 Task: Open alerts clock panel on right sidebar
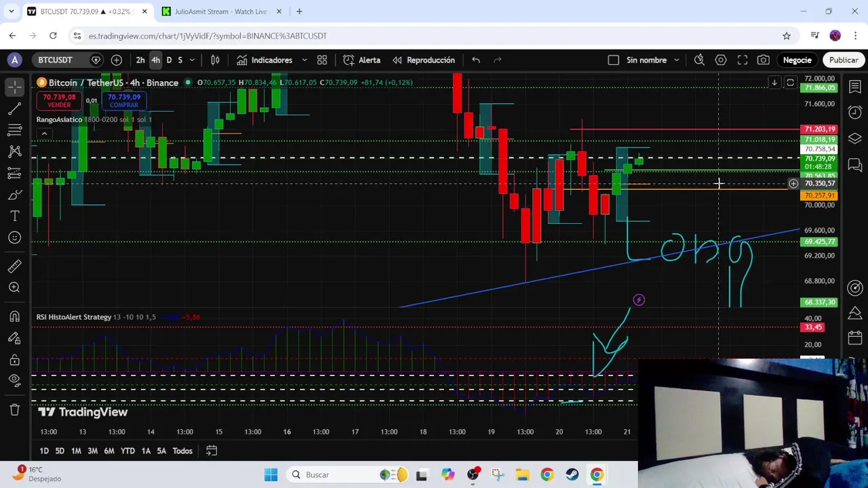pyautogui.click(x=855, y=113)
